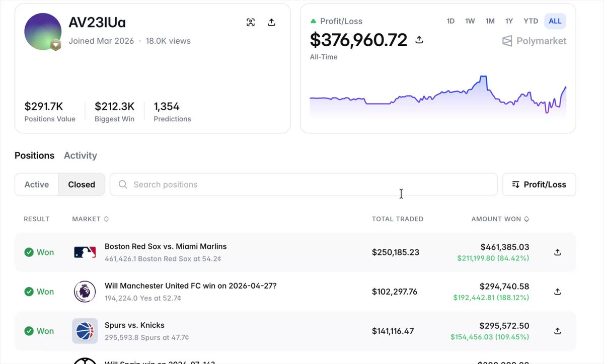Screen dimensions: 604x364
Task: Sort by the AMOUNT WON column
Action: (500, 219)
